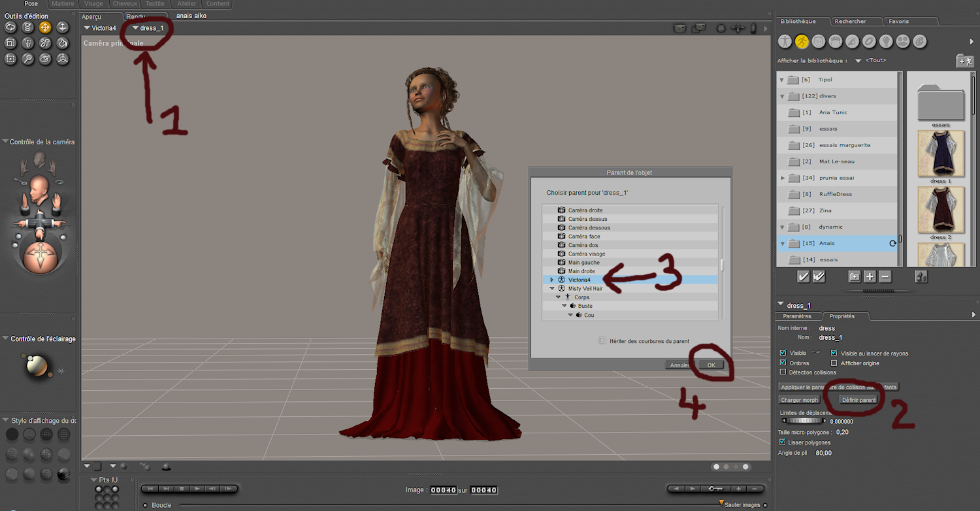Switch to the Matière room tab

[x=63, y=4]
